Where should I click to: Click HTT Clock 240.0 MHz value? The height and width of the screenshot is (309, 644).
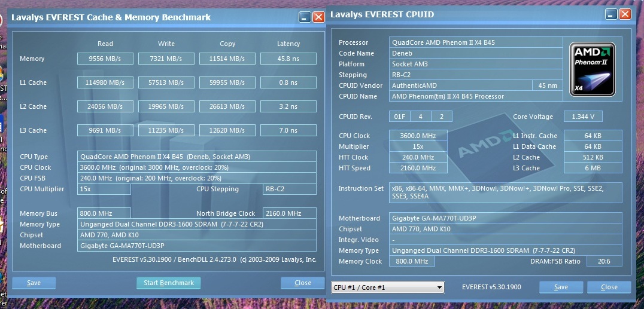(418, 157)
